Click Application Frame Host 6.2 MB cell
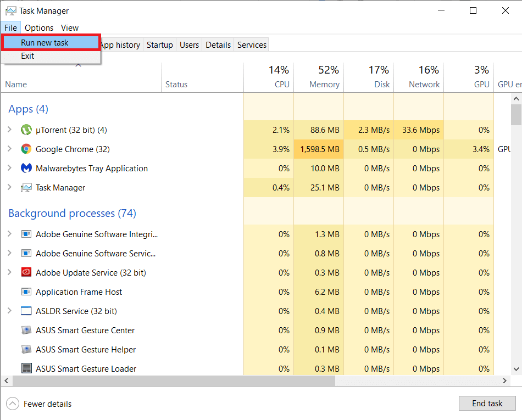The width and height of the screenshot is (522, 420). [x=319, y=292]
